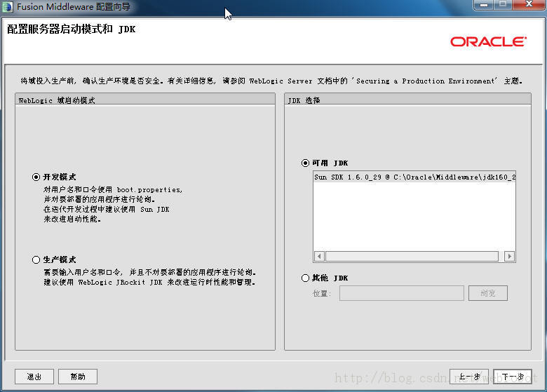Click the Oracle logo
547x392 pixels.
488,42
